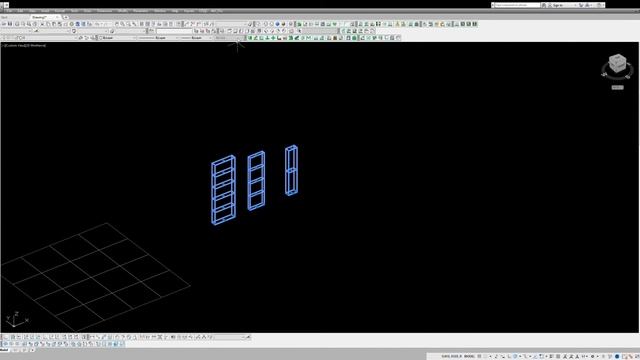Screen dimensions: 640x360
Task: Switch to the Model tab at bottom
Action: coord(4,350)
